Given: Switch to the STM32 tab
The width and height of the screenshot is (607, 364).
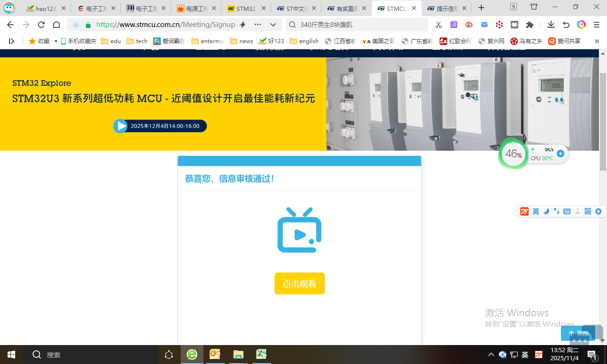Looking at the screenshot, I should click(246, 9).
